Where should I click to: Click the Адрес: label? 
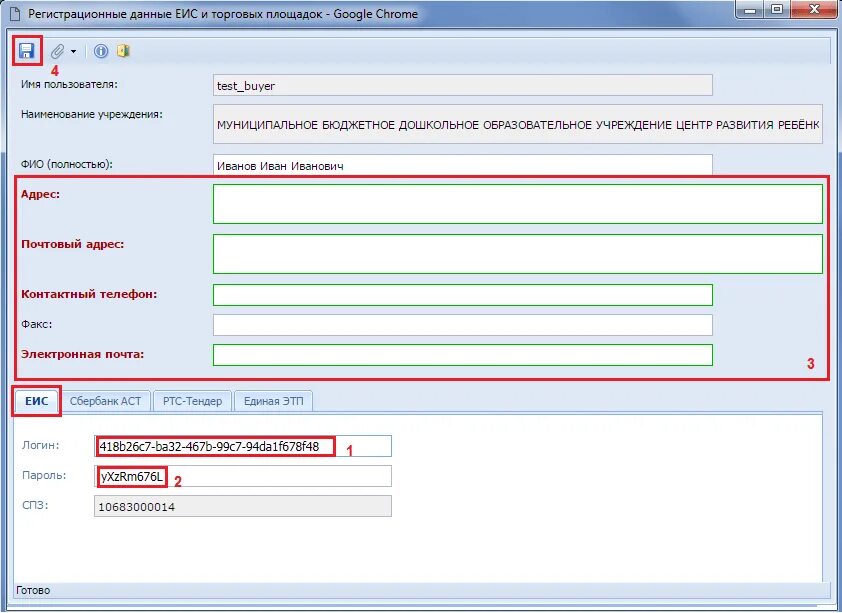click(x=41, y=194)
